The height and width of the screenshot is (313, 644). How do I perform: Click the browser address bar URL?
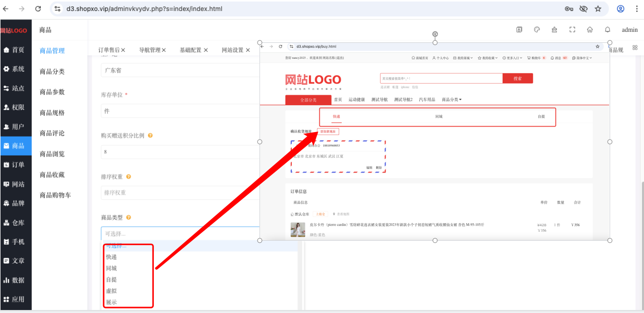point(144,8)
